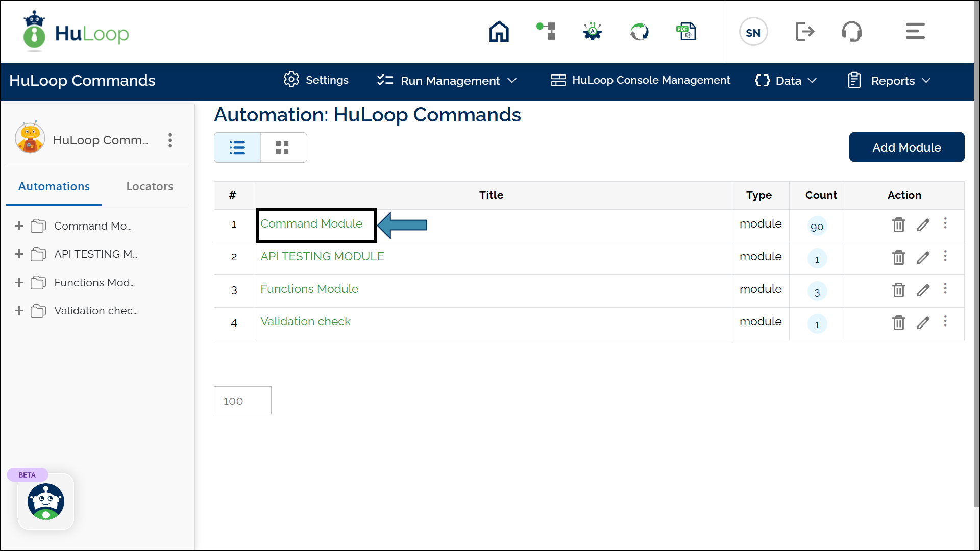Click the PDF settings icon
The width and height of the screenshot is (980, 551).
point(686,32)
